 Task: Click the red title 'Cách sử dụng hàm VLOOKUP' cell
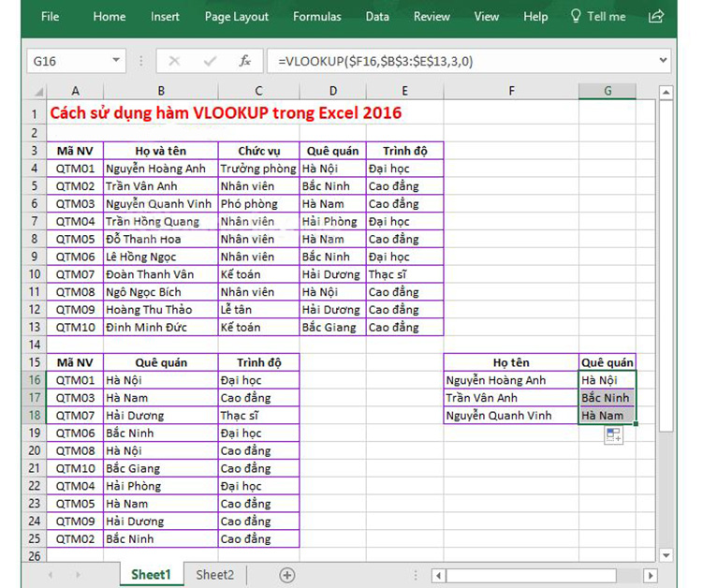pyautogui.click(x=226, y=113)
